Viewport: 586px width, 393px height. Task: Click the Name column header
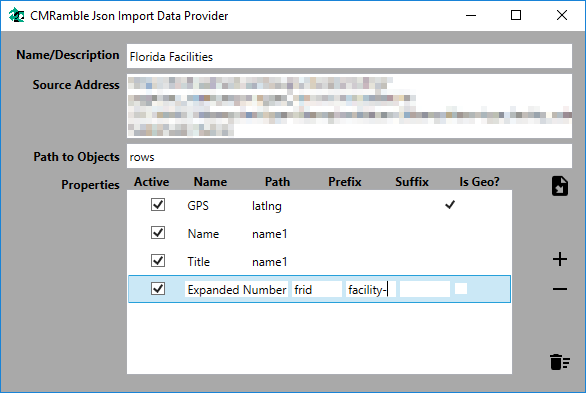(210, 182)
